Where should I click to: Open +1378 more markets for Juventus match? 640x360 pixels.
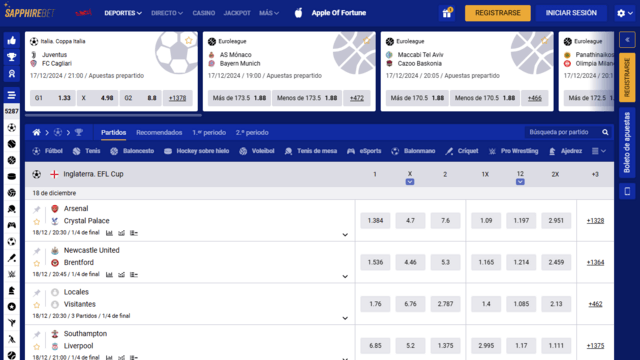(x=178, y=98)
